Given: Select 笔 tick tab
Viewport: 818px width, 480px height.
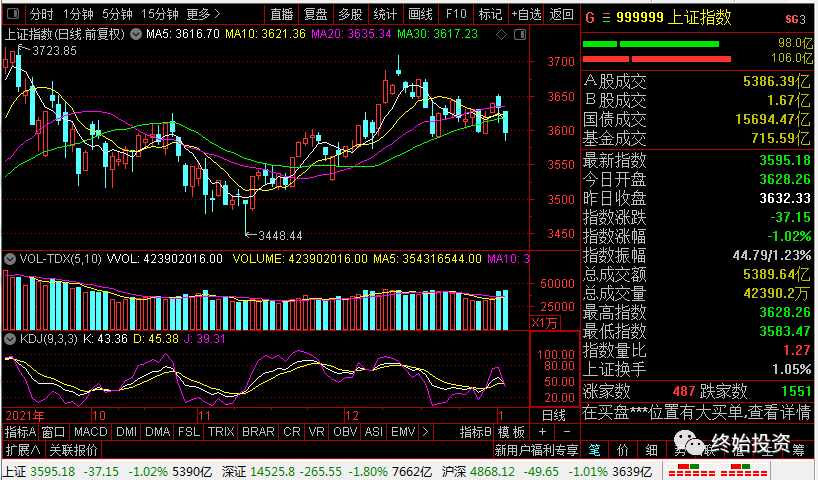Looking at the screenshot, I should 595,450.
